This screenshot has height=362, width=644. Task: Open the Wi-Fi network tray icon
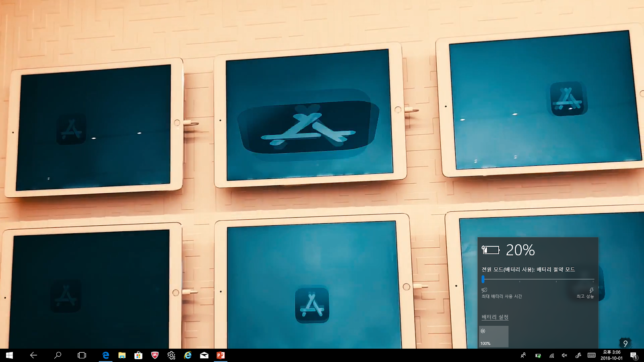coord(551,356)
